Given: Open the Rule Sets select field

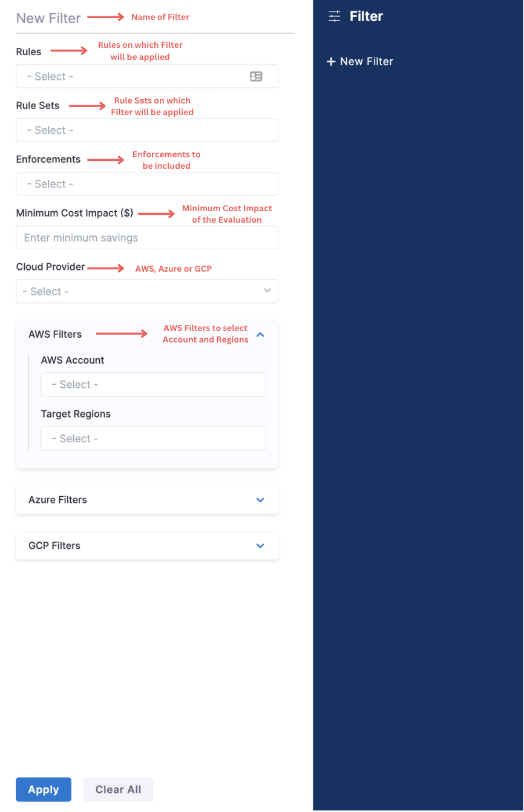Looking at the screenshot, I should pos(147,130).
